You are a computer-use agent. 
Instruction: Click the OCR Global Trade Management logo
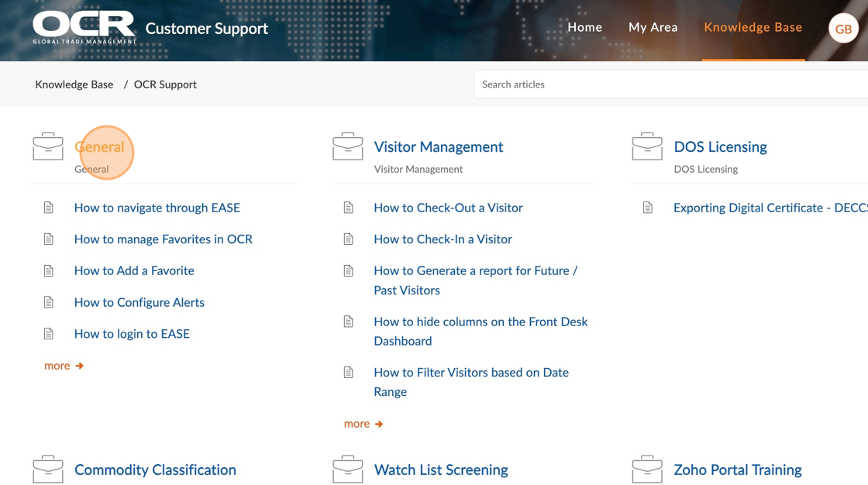84,28
